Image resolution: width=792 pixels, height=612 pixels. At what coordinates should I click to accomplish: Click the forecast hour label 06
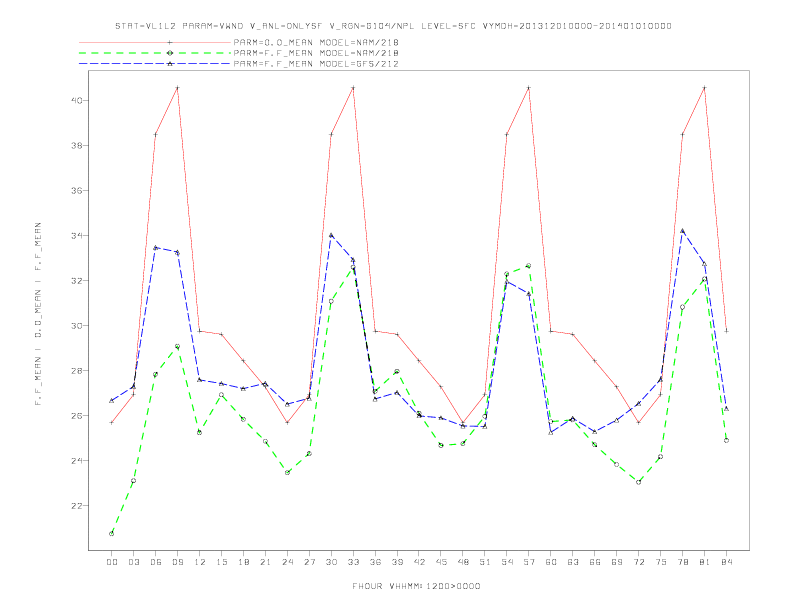(x=156, y=562)
